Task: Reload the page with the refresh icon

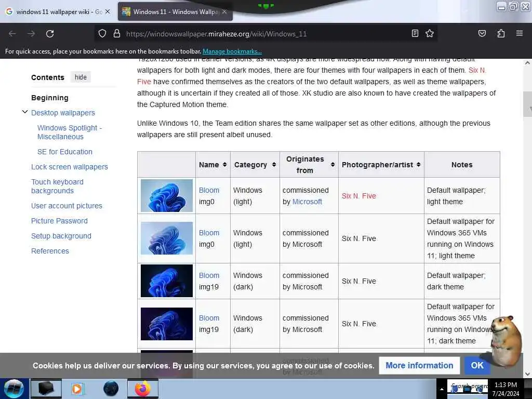Action: pos(50,34)
